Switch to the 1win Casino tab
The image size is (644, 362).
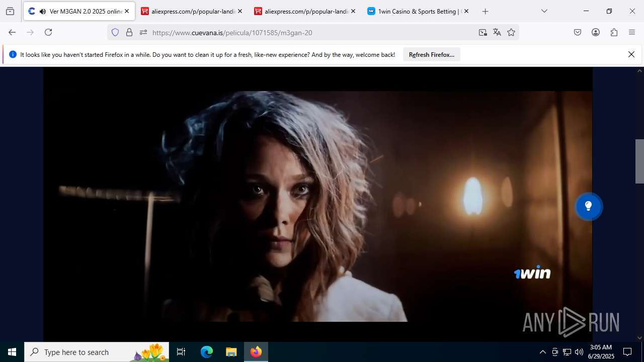[x=418, y=11]
